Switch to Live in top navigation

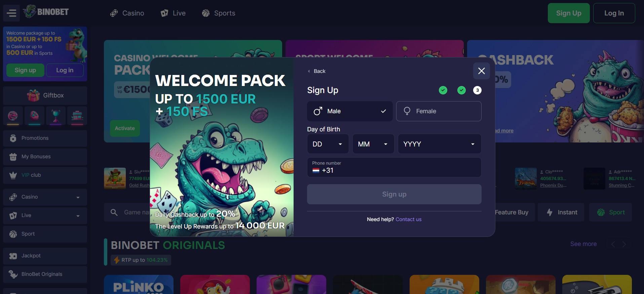pos(173,13)
